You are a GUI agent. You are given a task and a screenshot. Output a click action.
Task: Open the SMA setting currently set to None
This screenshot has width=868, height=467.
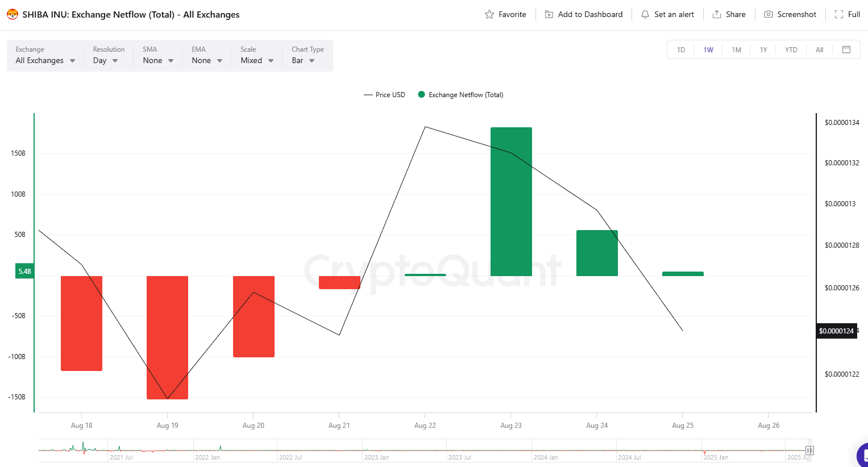[x=157, y=60]
